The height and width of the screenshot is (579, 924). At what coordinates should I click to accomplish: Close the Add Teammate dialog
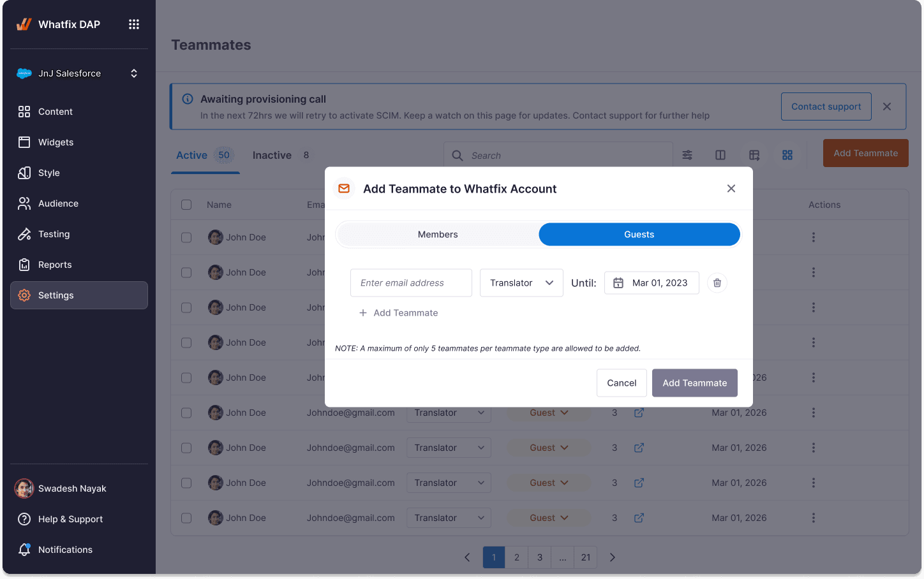[x=731, y=188]
